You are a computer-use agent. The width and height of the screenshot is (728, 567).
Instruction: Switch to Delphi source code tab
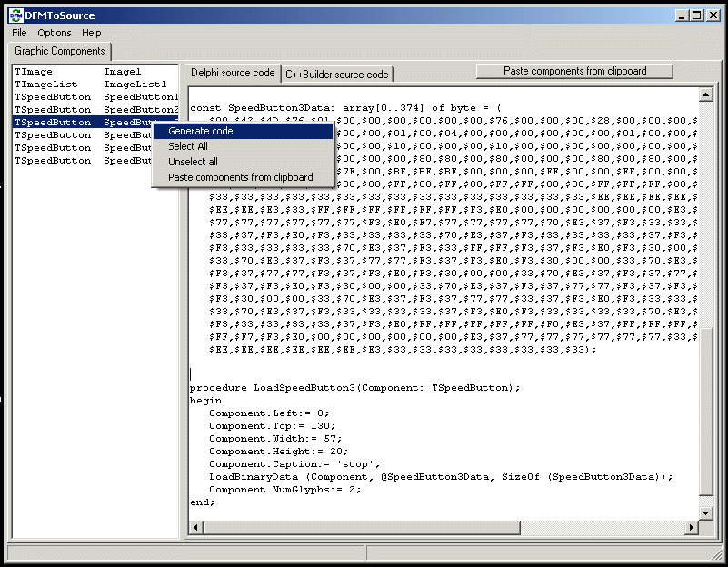point(233,73)
